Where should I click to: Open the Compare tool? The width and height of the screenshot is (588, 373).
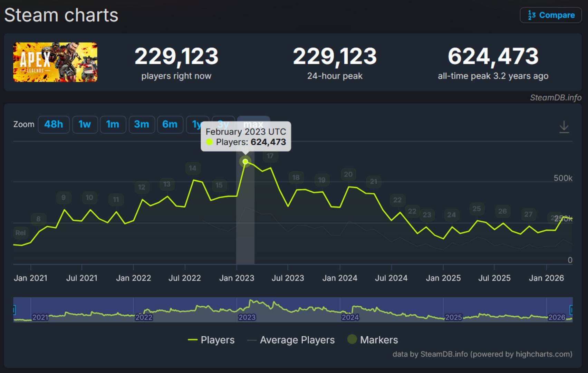[x=551, y=15]
